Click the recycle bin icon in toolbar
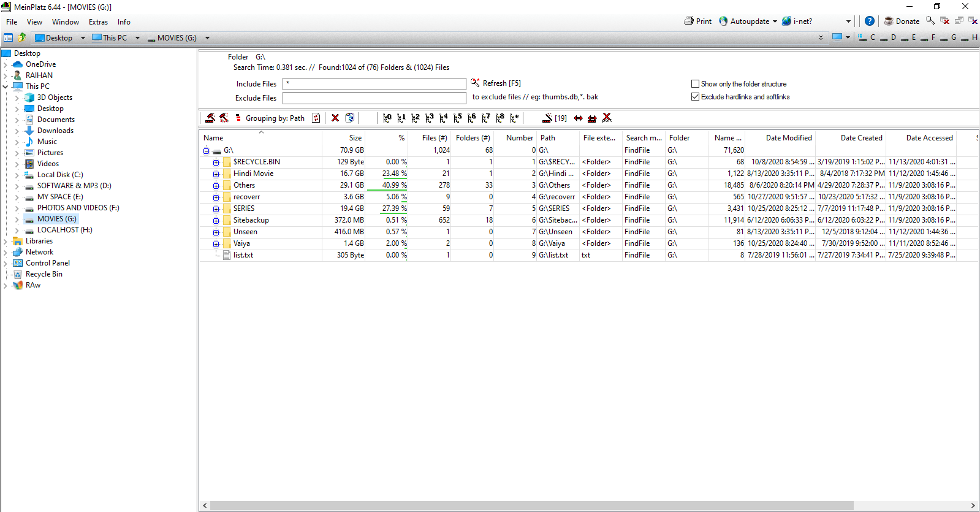Image resolution: width=980 pixels, height=512 pixels. point(350,118)
